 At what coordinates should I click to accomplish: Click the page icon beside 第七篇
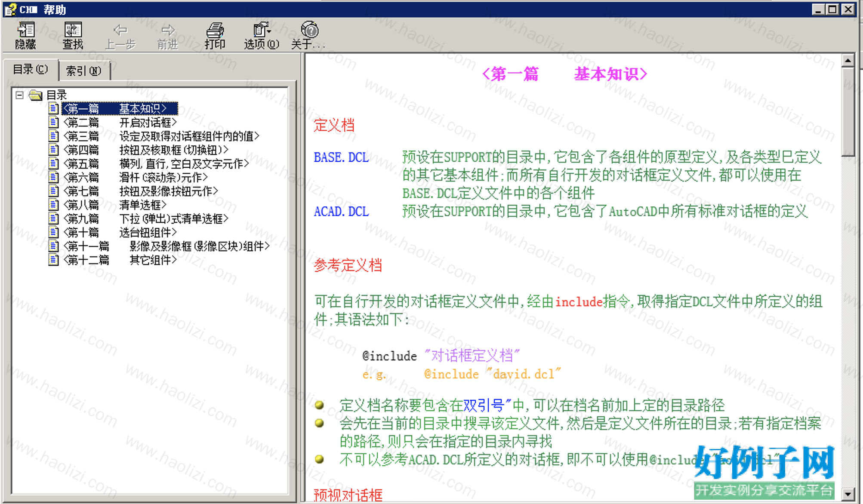pos(53,191)
